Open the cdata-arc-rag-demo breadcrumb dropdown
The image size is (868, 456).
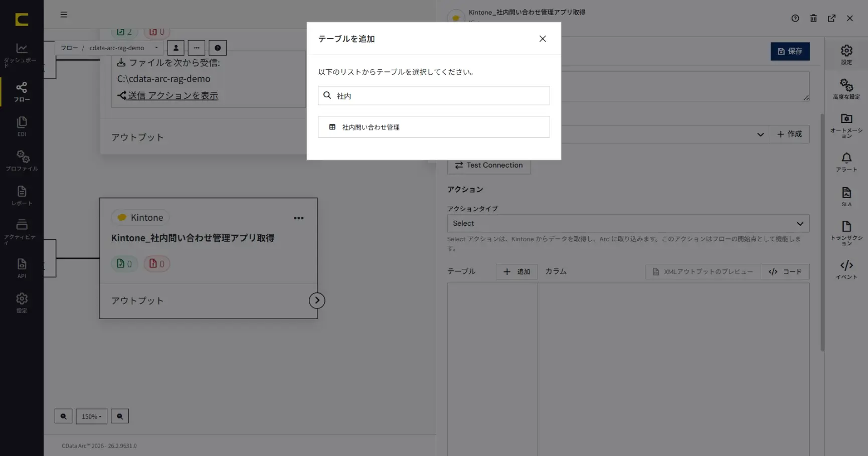click(124, 48)
